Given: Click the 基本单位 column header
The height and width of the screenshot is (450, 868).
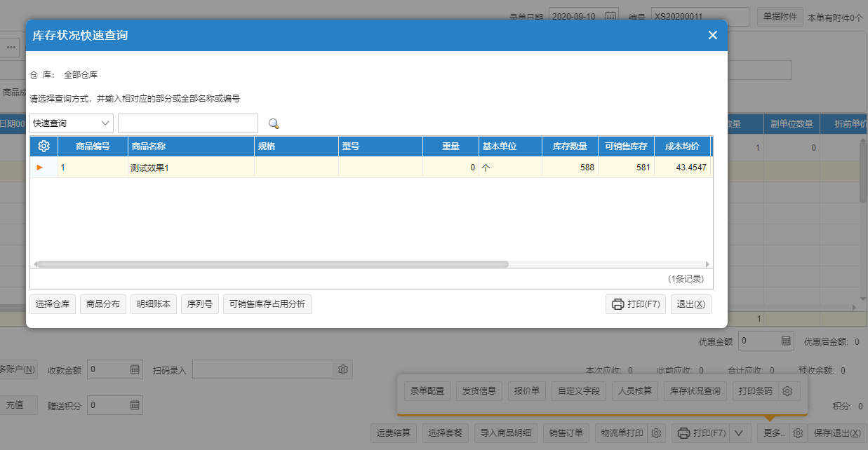Looking at the screenshot, I should pyautogui.click(x=510, y=146).
